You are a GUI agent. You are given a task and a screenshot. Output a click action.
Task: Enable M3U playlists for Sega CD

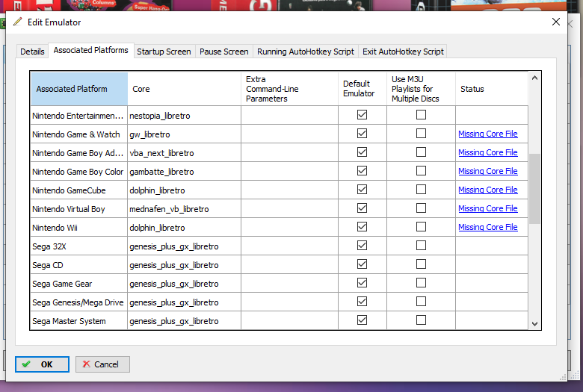click(x=422, y=264)
